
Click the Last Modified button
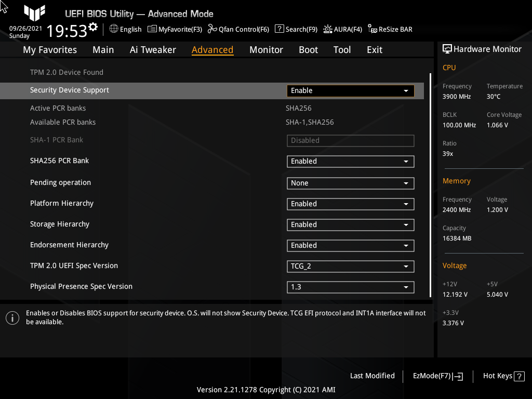(372, 376)
